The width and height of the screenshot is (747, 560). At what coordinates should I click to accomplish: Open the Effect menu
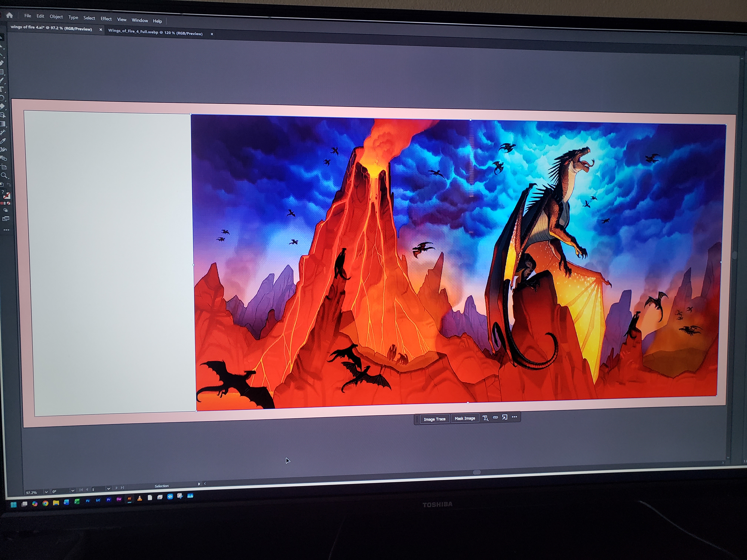[106, 19]
